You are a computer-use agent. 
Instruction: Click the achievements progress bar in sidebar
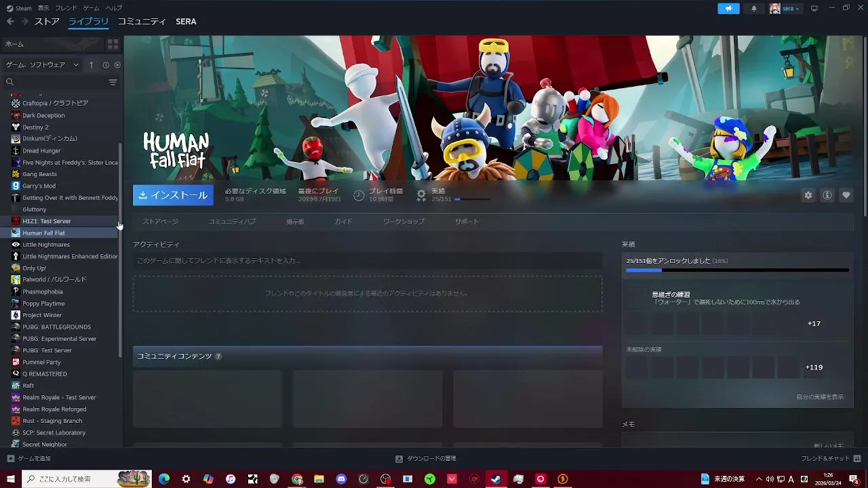[736, 270]
